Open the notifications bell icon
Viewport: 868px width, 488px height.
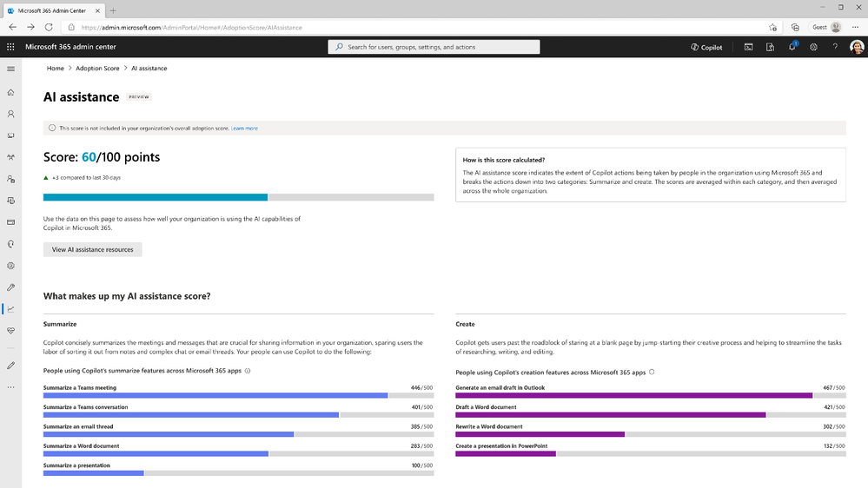point(792,47)
